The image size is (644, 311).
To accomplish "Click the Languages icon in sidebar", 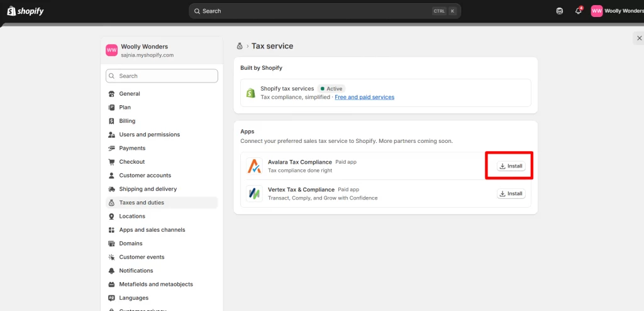I will click(x=111, y=297).
